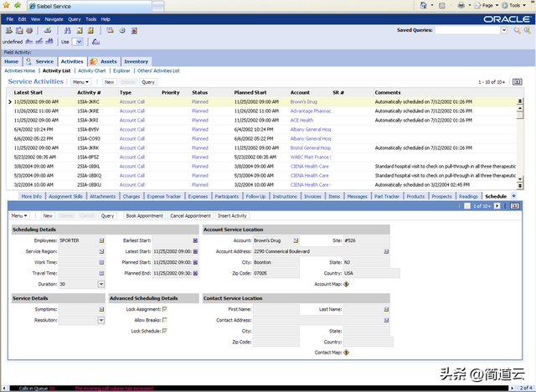The width and height of the screenshot is (536, 392).
Task: Open the Earliest Start calendar icon
Action: pyautogui.click(x=195, y=240)
